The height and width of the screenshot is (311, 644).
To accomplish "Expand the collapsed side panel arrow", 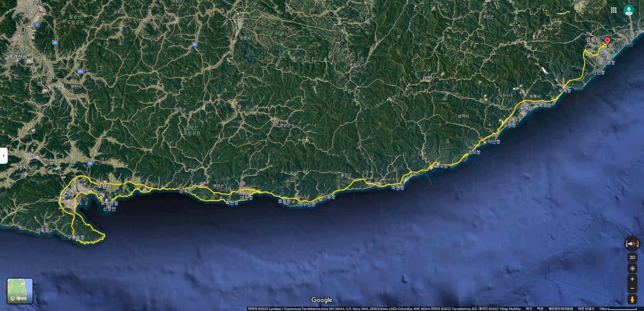I will pos(4,155).
